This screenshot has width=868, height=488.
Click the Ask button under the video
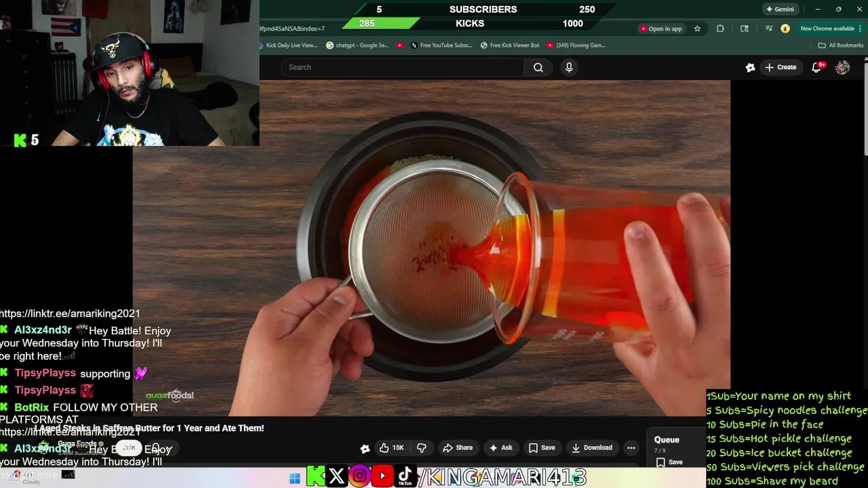pyautogui.click(x=500, y=448)
